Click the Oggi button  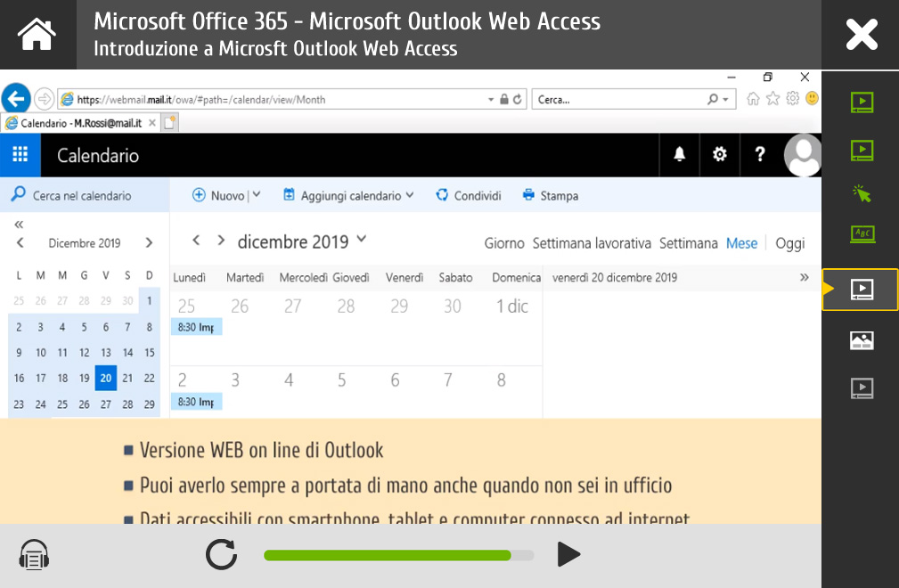[790, 243]
